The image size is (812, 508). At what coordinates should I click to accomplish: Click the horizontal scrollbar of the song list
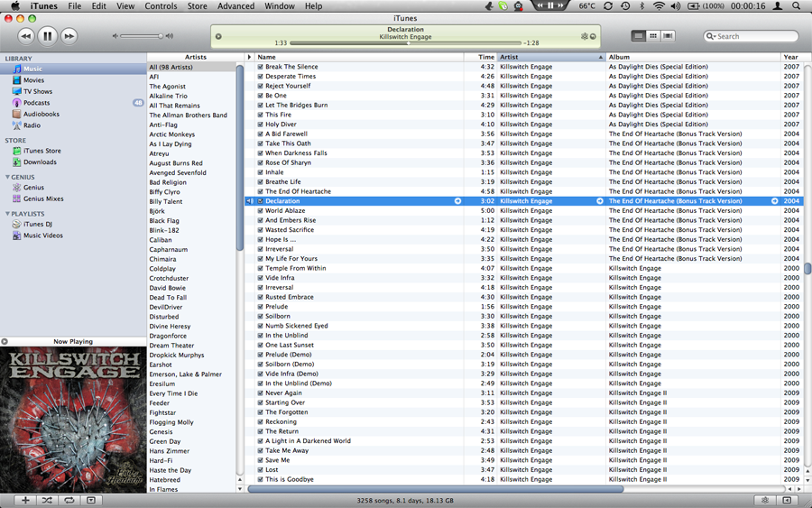pyautogui.click(x=435, y=489)
